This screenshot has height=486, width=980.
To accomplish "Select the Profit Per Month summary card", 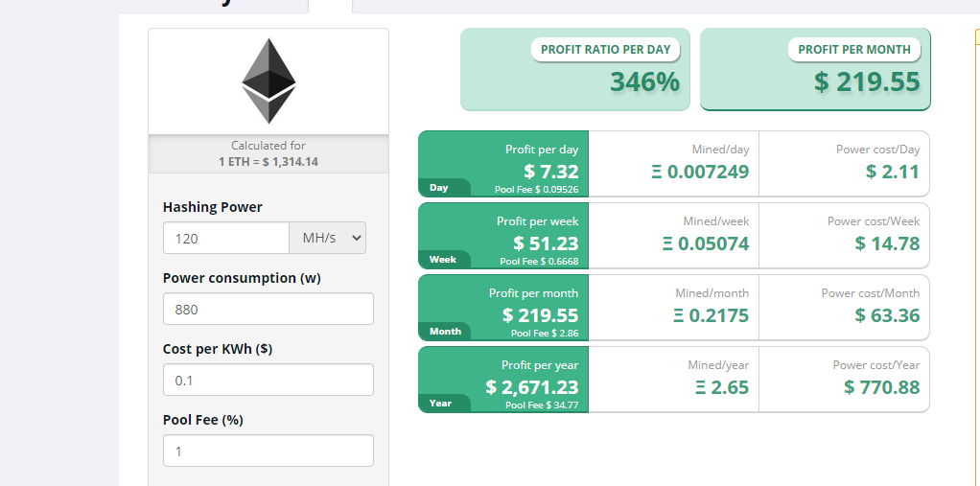I will pos(815,70).
